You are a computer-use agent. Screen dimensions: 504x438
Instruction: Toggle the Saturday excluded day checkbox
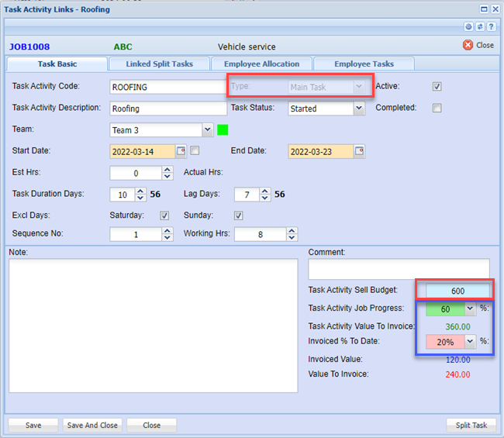(x=164, y=216)
